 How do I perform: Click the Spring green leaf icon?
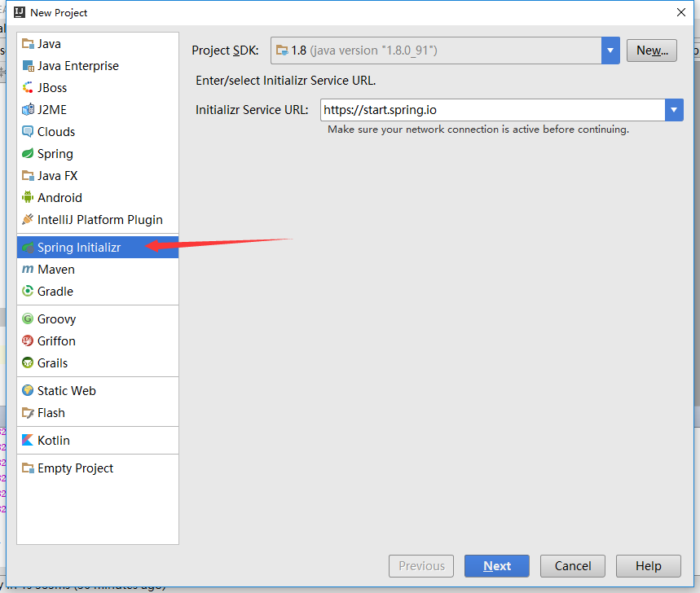[x=28, y=153]
